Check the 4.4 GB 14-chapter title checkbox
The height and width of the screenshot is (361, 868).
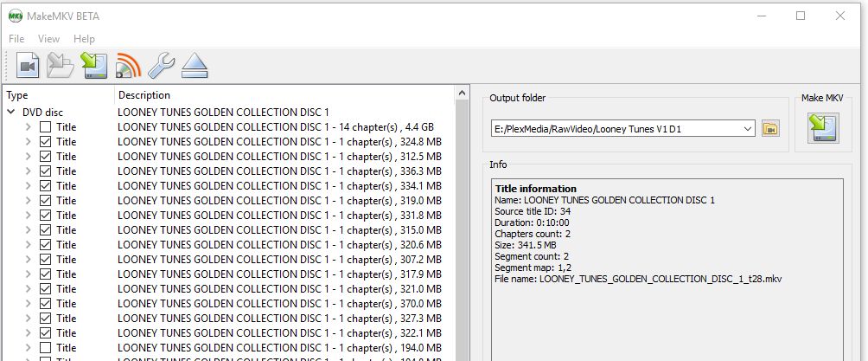click(46, 127)
